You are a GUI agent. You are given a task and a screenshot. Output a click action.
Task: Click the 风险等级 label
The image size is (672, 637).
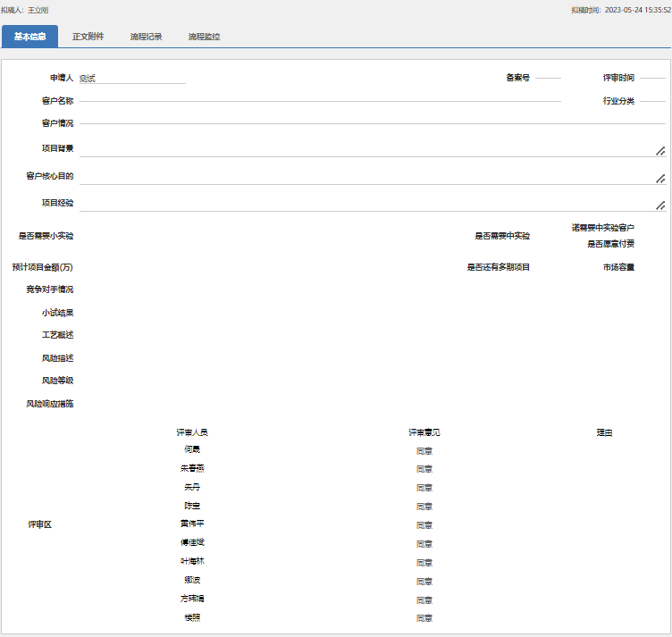(57, 381)
